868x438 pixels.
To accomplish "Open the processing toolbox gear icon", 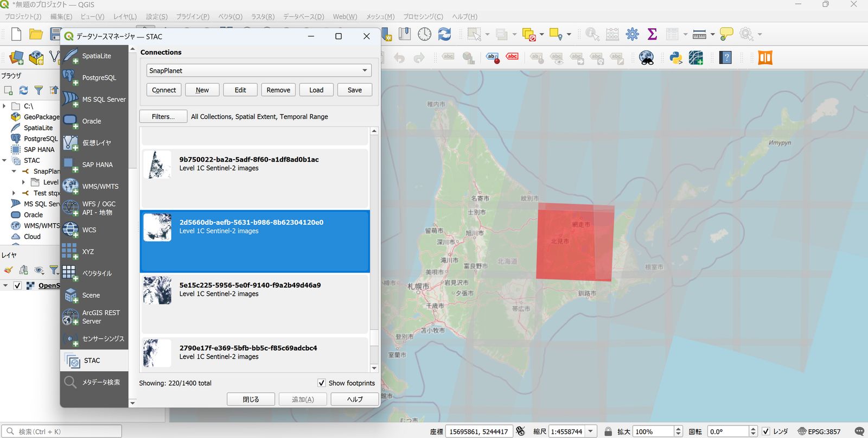I will (x=633, y=34).
